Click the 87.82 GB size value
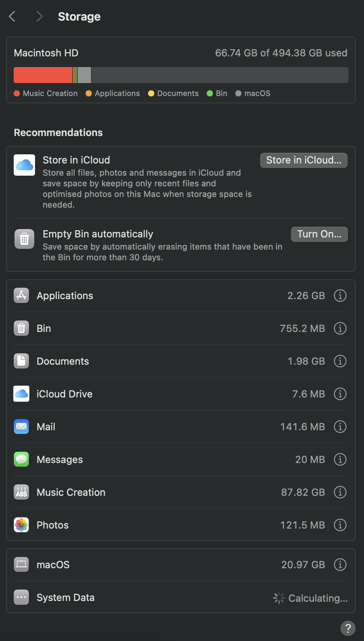This screenshot has height=641, width=364. pos(303,492)
